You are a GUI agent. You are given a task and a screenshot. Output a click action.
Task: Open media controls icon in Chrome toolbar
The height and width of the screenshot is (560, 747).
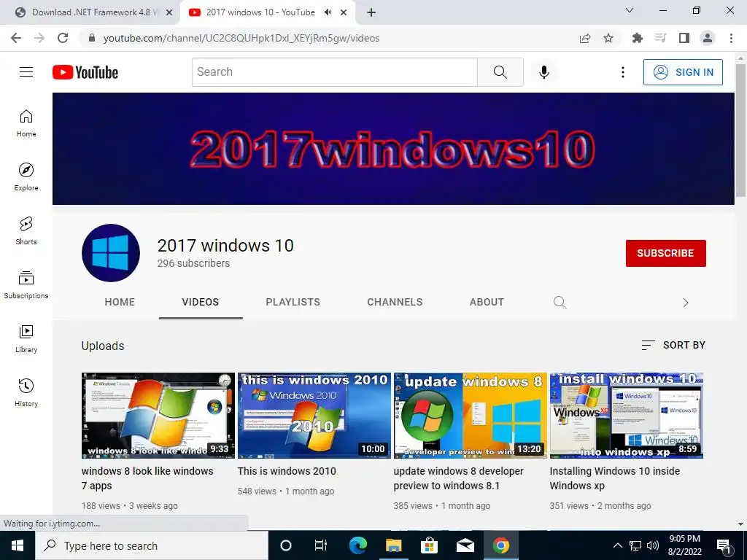point(661,38)
